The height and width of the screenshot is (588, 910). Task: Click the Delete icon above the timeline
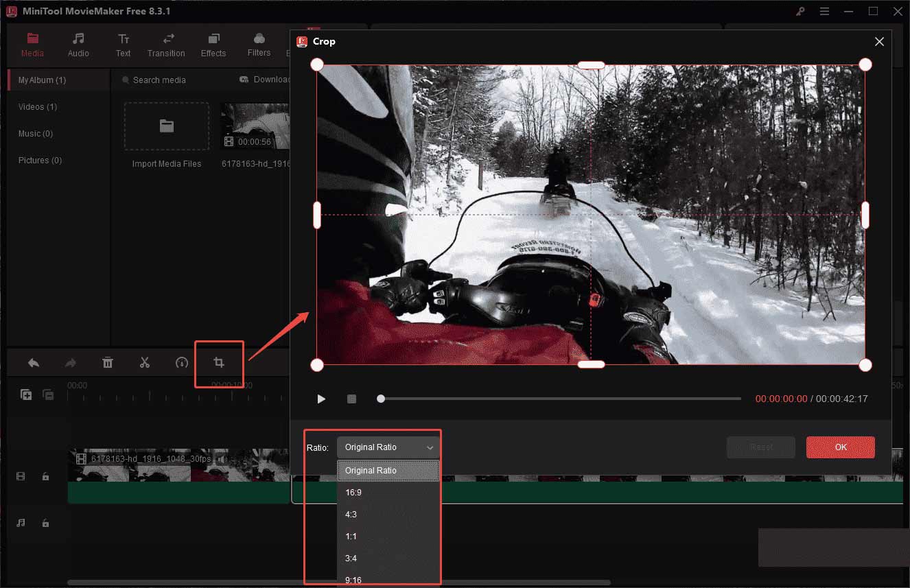[108, 362]
